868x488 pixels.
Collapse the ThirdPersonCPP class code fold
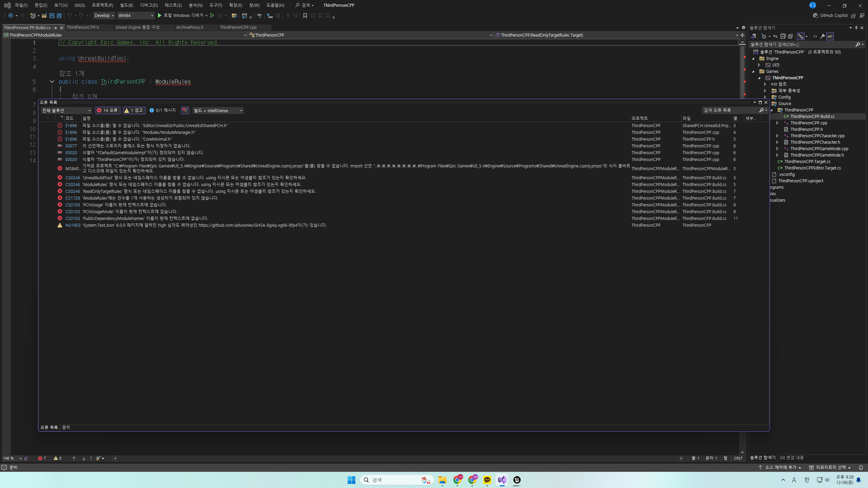click(x=52, y=82)
